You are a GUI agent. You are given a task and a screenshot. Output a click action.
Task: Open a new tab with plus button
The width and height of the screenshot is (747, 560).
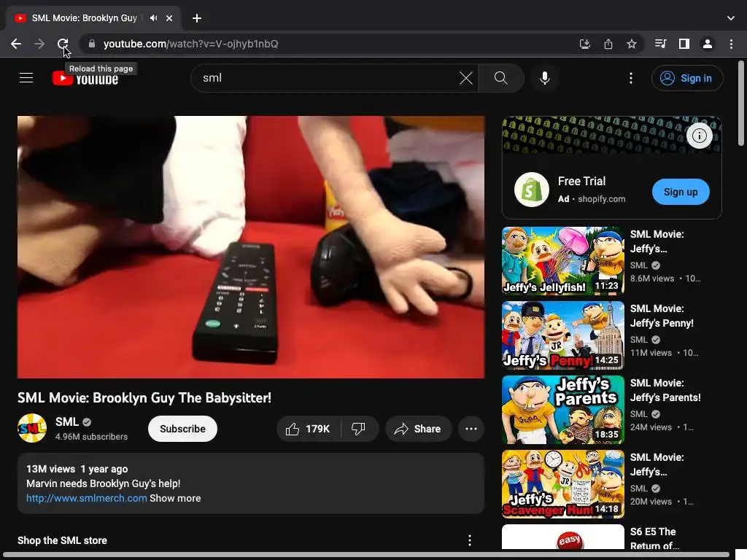click(197, 18)
